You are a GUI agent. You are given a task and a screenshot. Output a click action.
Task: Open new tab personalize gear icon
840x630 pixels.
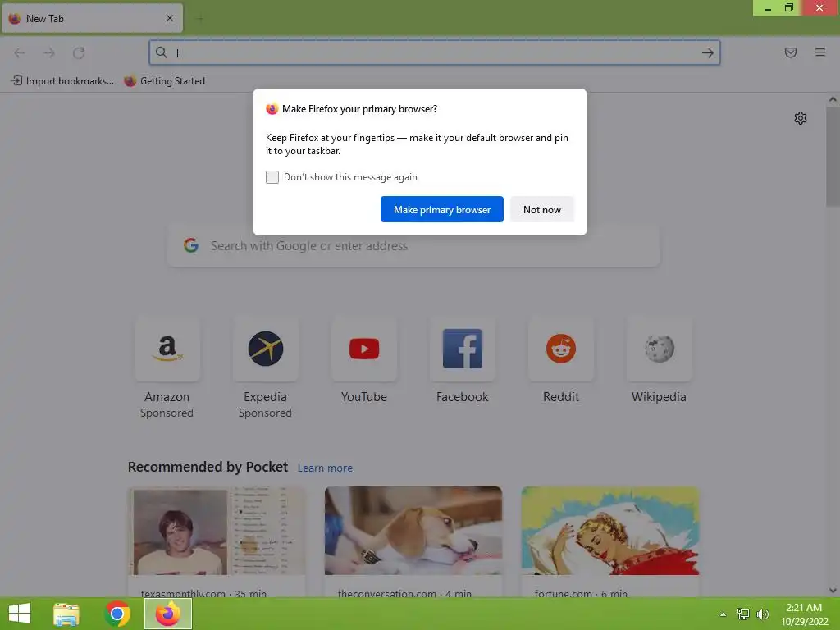[x=801, y=118]
